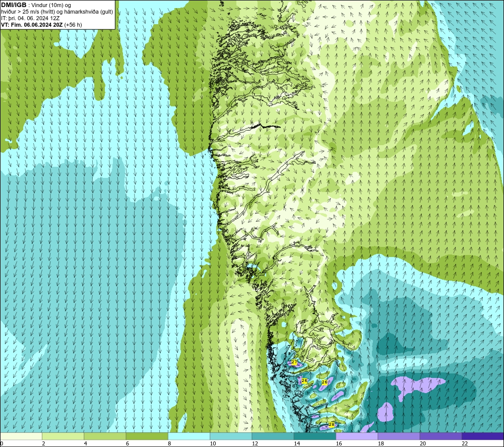Image resolution: width=504 pixels, height=447 pixels.
Task: Click the 0–2 m/s pale yellow legend swatch
Action: tap(21, 436)
